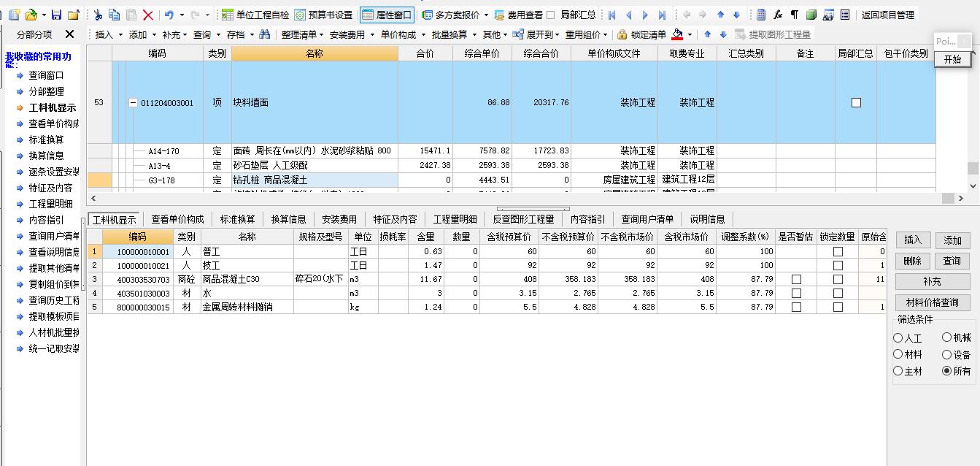Click the second-row blue down arrow icon
The width and height of the screenshot is (980, 466).
pos(723,34)
